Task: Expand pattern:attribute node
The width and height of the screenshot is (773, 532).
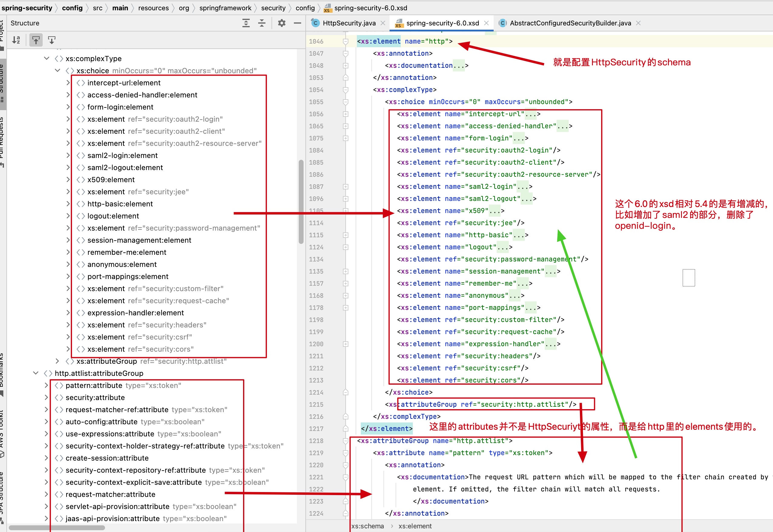Action: coord(47,385)
